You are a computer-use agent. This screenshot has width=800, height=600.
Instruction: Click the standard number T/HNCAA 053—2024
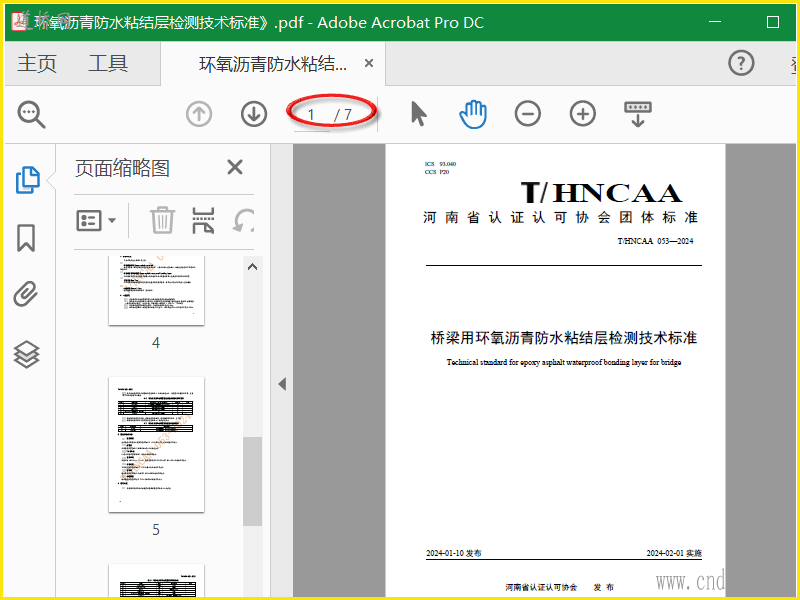point(655,241)
